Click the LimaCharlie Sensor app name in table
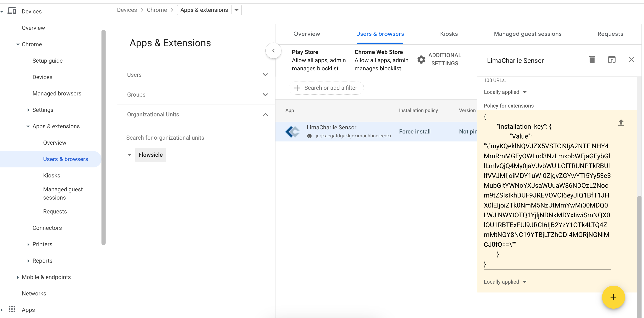The width and height of the screenshot is (644, 318). 331,127
